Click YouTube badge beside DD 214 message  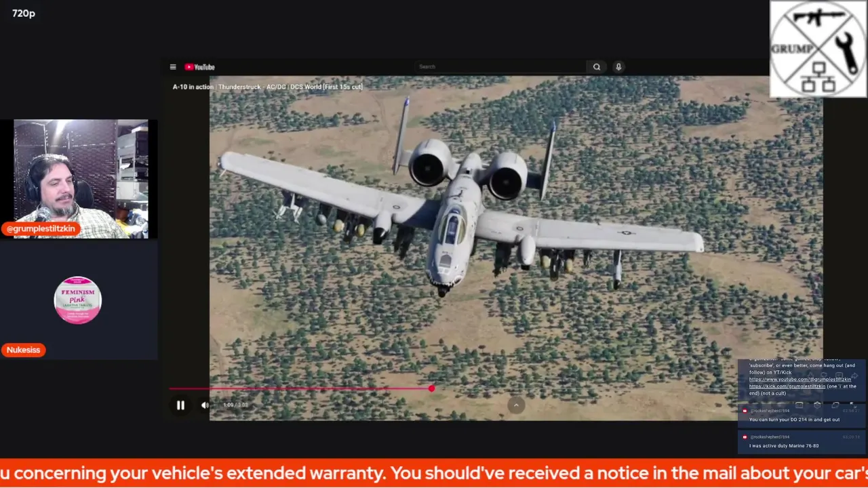(745, 411)
